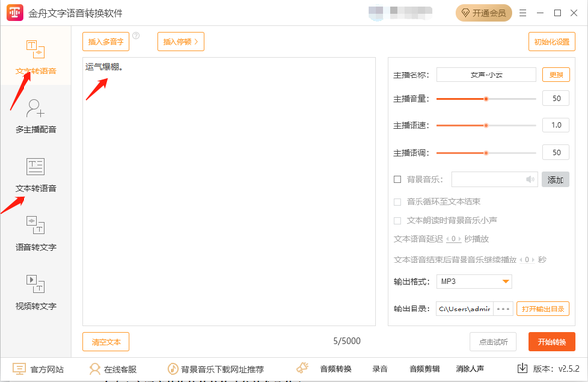Click the 主播语调 value box
This screenshot has width=588, height=382.
coord(556,152)
